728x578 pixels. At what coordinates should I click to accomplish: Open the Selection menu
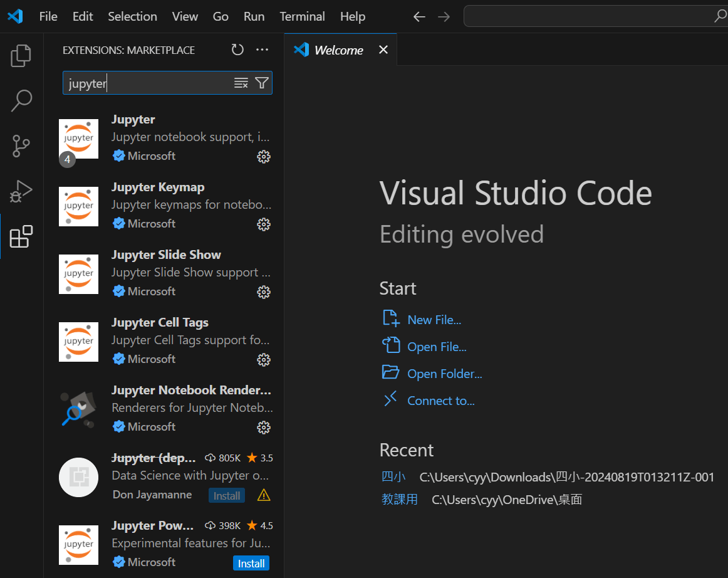pyautogui.click(x=132, y=16)
